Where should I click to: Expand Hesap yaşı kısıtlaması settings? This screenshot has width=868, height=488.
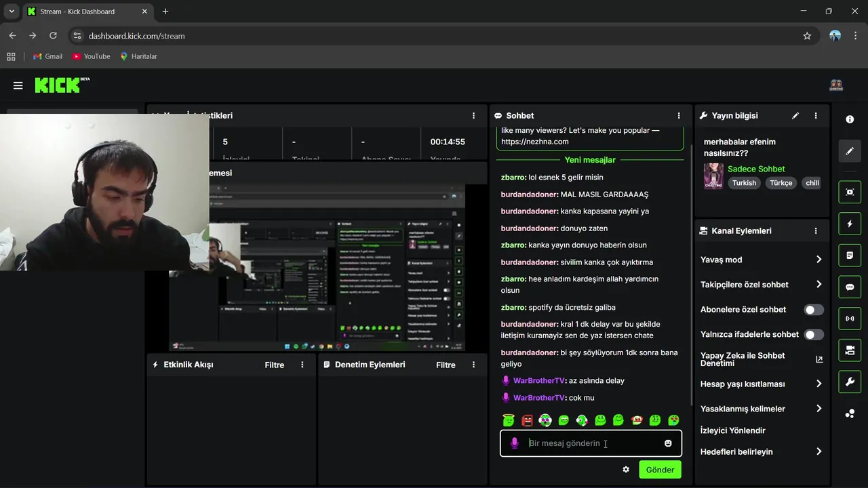(x=761, y=384)
